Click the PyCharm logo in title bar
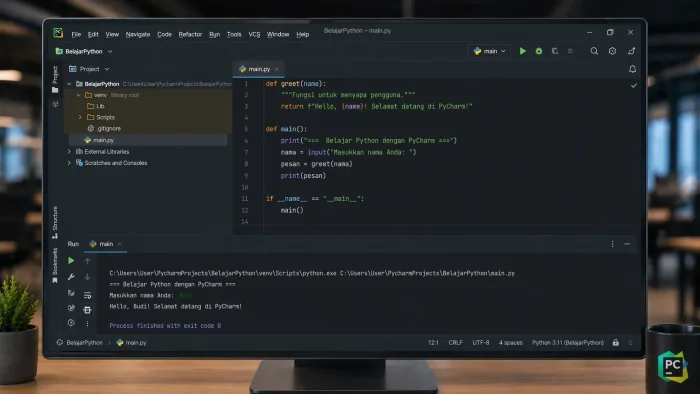700x394 pixels. click(58, 33)
